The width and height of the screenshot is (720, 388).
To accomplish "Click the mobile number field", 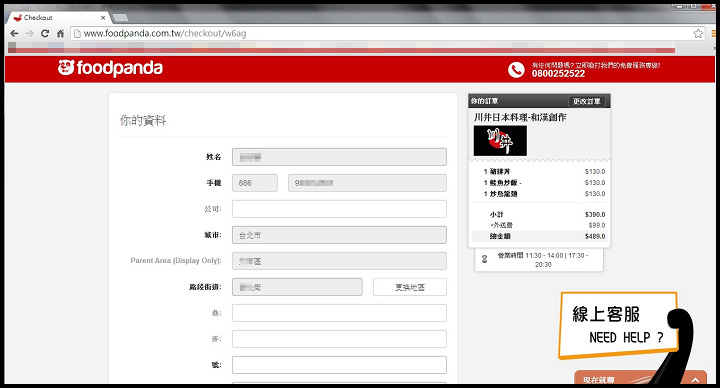I will click(367, 183).
